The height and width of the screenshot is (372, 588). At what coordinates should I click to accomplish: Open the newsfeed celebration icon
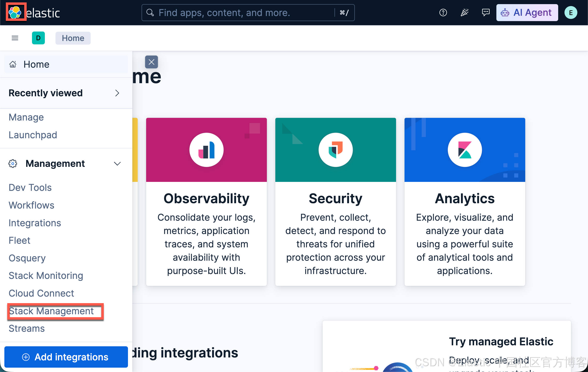464,12
